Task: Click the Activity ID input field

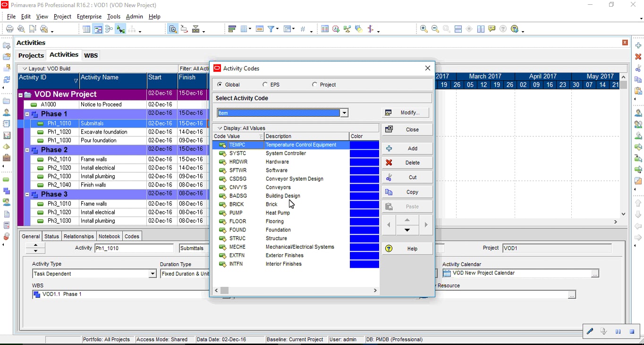Action: 134,248
